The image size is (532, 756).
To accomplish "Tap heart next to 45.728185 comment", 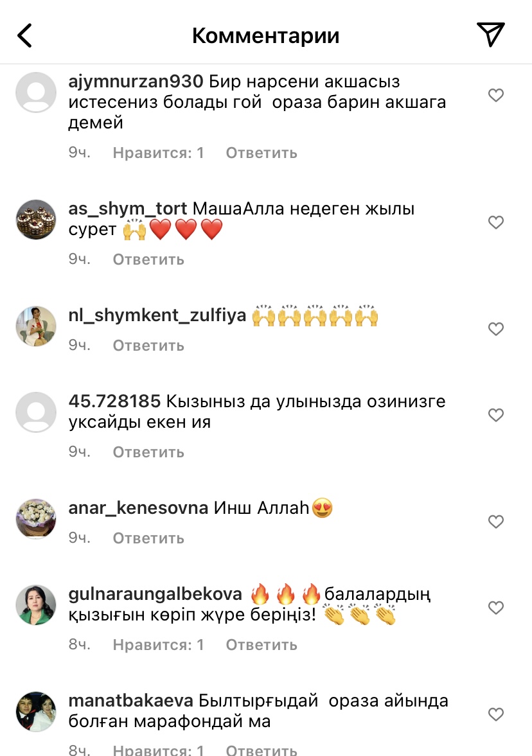I will (x=496, y=415).
